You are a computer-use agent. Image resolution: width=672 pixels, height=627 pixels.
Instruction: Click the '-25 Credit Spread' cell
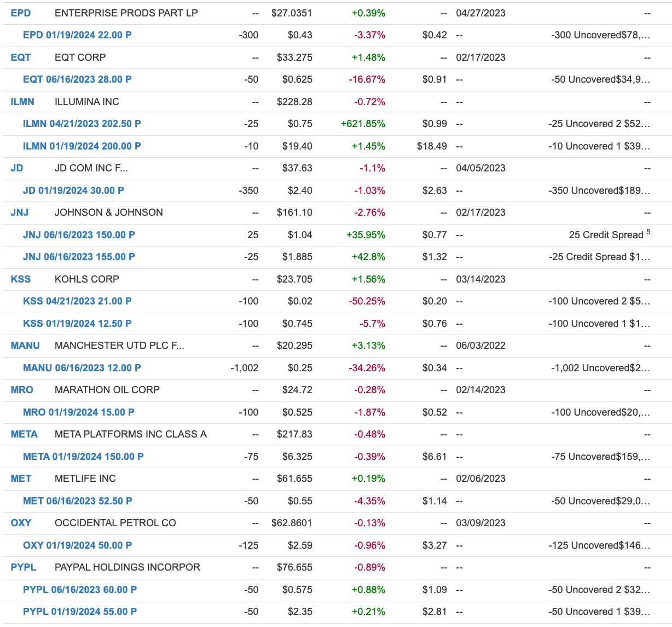point(600,257)
